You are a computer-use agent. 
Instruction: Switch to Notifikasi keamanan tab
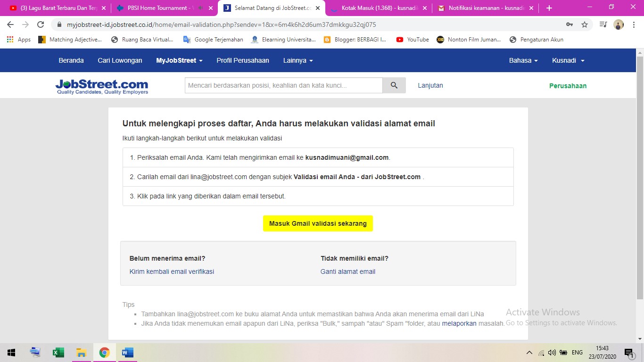pyautogui.click(x=487, y=8)
